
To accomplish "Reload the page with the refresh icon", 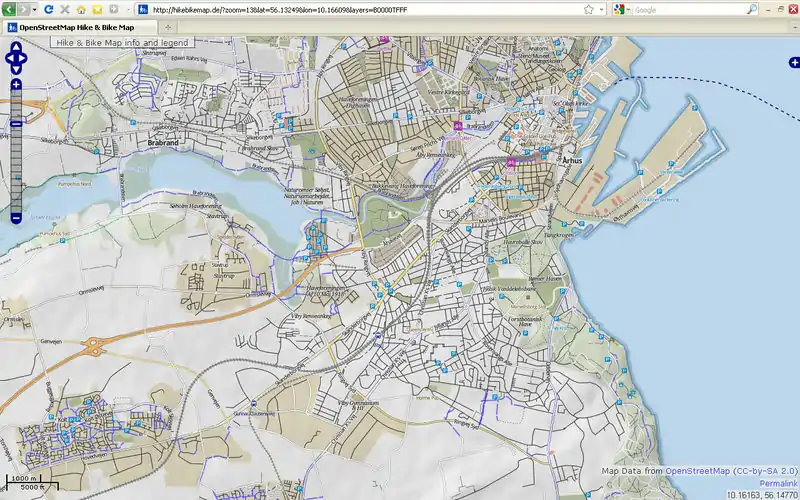I will coord(47,9).
